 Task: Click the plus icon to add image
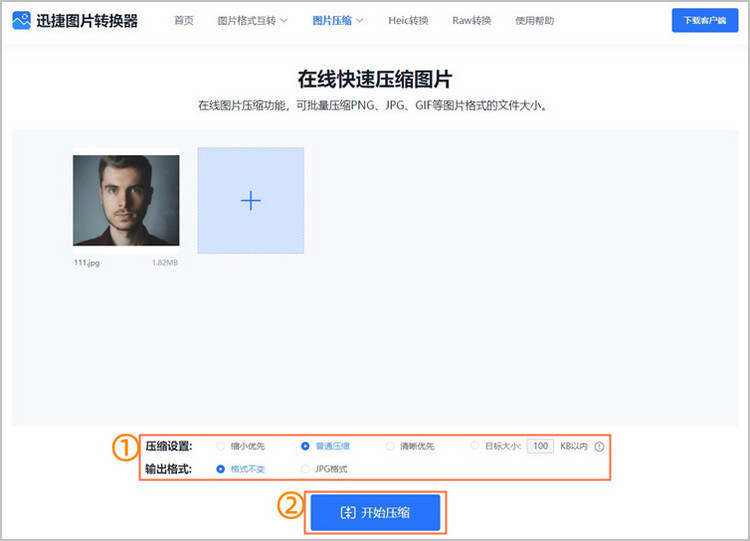(x=251, y=200)
